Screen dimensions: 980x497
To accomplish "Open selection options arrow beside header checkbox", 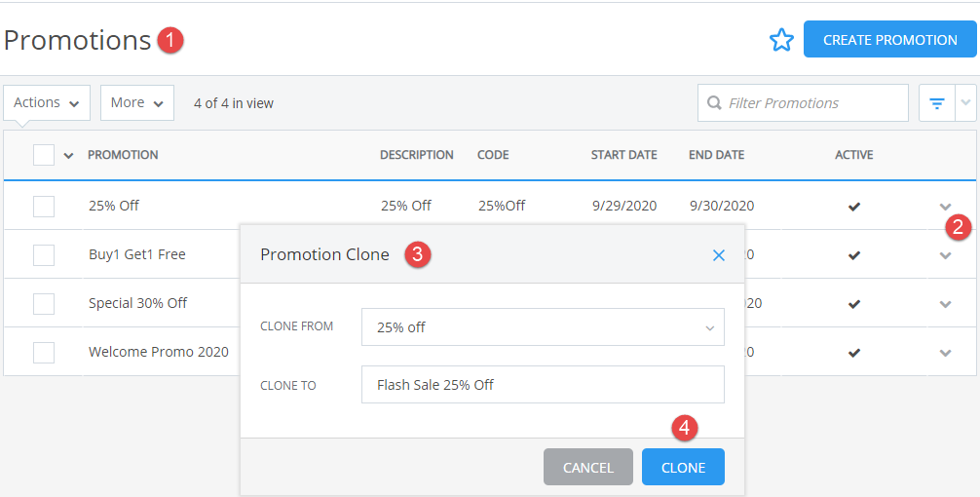I will point(69,156).
